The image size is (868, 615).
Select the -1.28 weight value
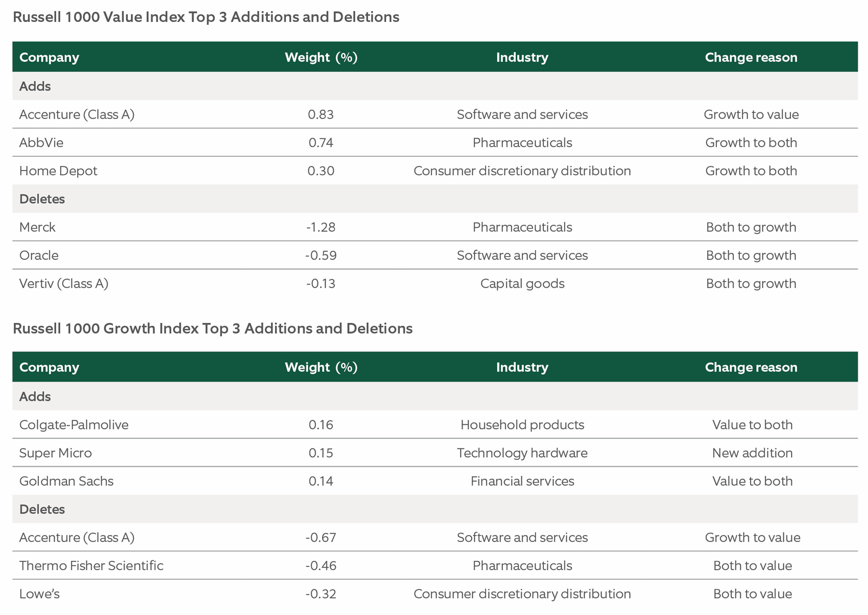(321, 227)
